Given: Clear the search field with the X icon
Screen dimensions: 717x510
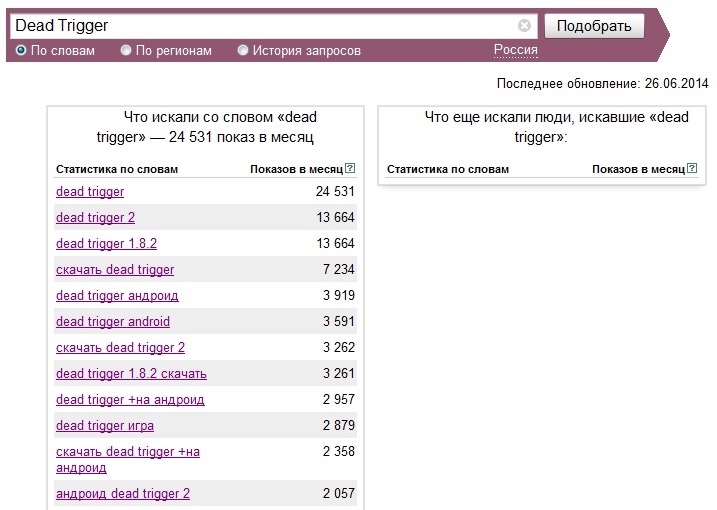Looking at the screenshot, I should (x=524, y=26).
